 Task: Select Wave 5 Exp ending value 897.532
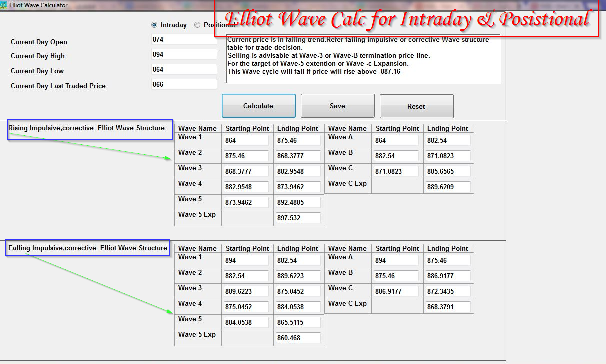(298, 218)
